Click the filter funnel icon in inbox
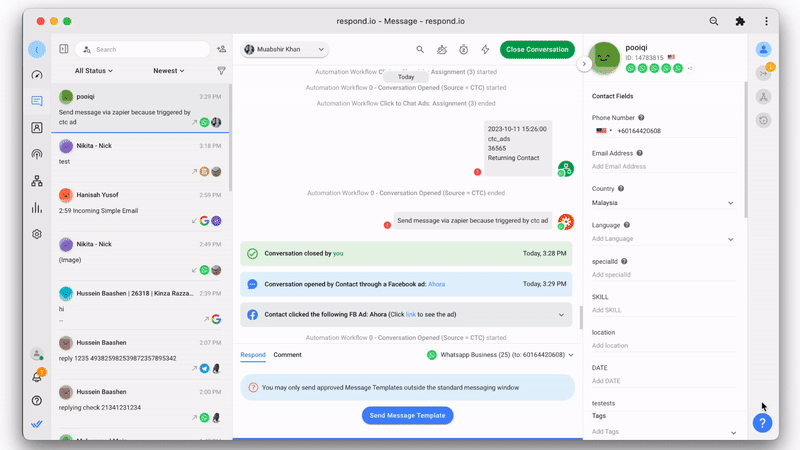The width and height of the screenshot is (800, 450). pyautogui.click(x=221, y=71)
